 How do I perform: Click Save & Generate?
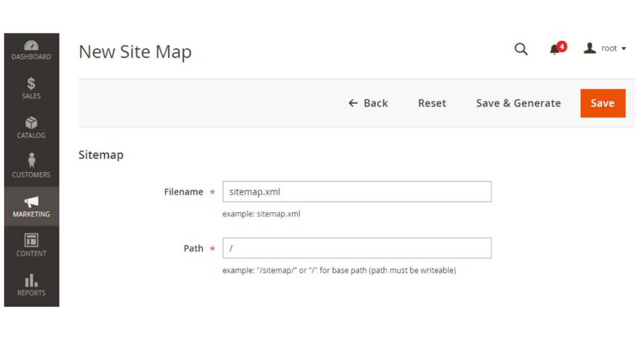[x=518, y=103]
